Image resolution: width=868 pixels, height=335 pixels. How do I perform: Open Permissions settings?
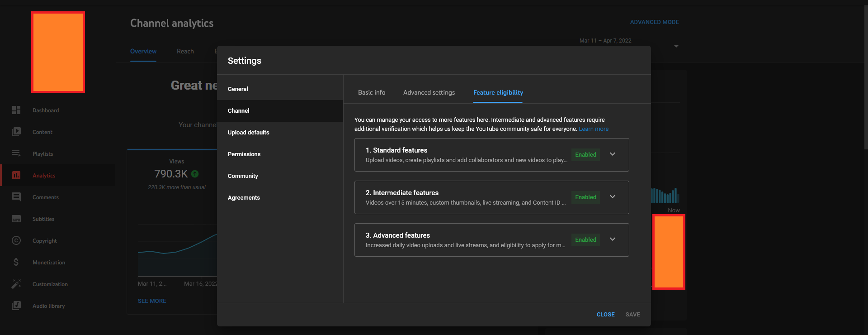click(x=280, y=154)
